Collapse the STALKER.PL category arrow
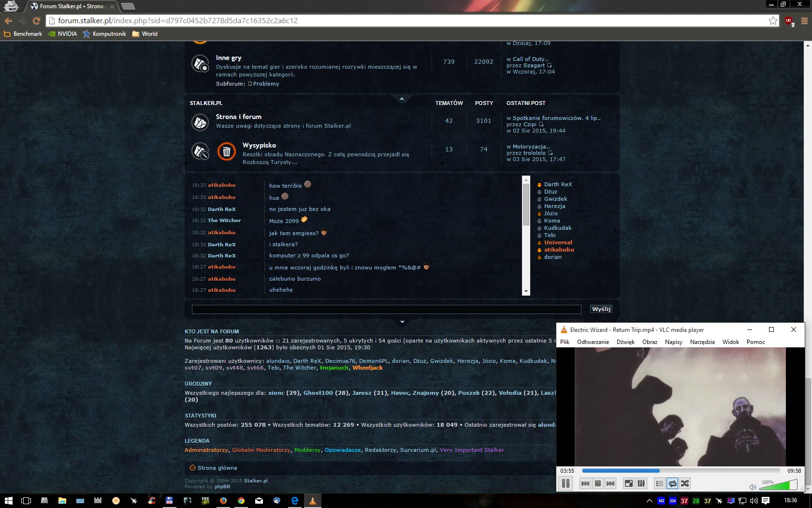This screenshot has height=508, width=812. (x=402, y=99)
